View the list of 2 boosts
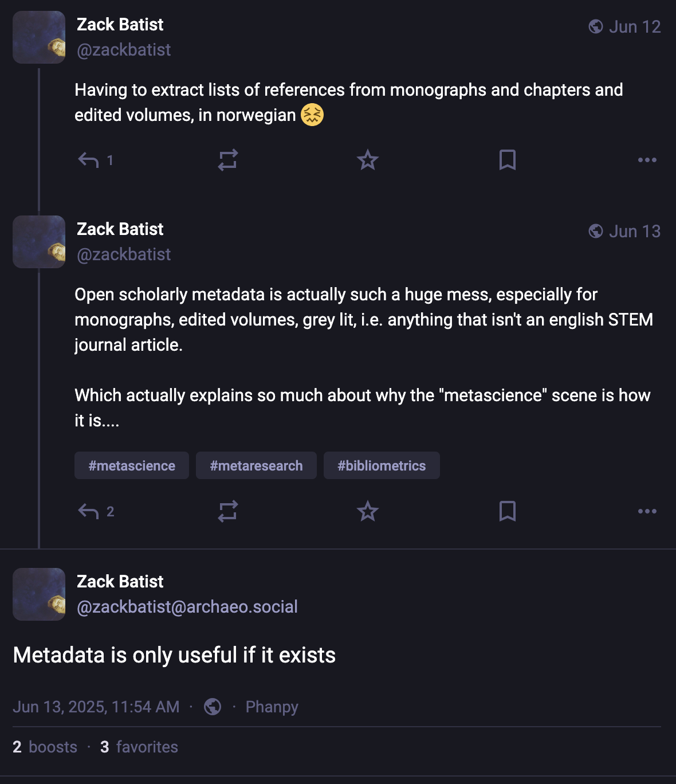Image resolution: width=676 pixels, height=784 pixels. [45, 747]
